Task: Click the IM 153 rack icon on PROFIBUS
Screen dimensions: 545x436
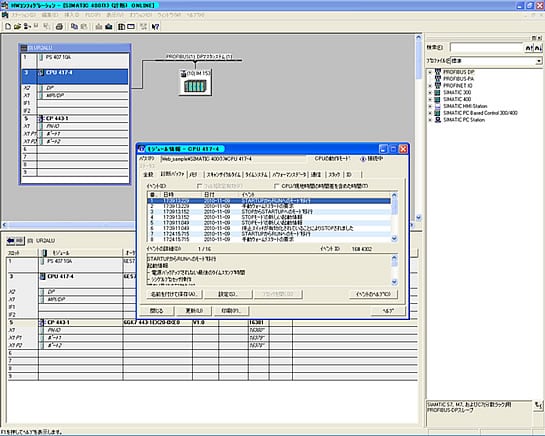Action: (x=195, y=82)
